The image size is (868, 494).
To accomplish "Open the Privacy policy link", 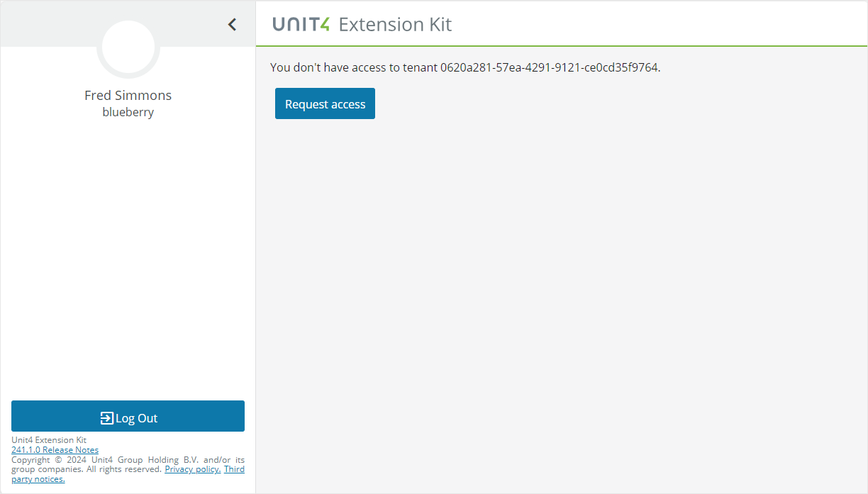I will tap(193, 469).
